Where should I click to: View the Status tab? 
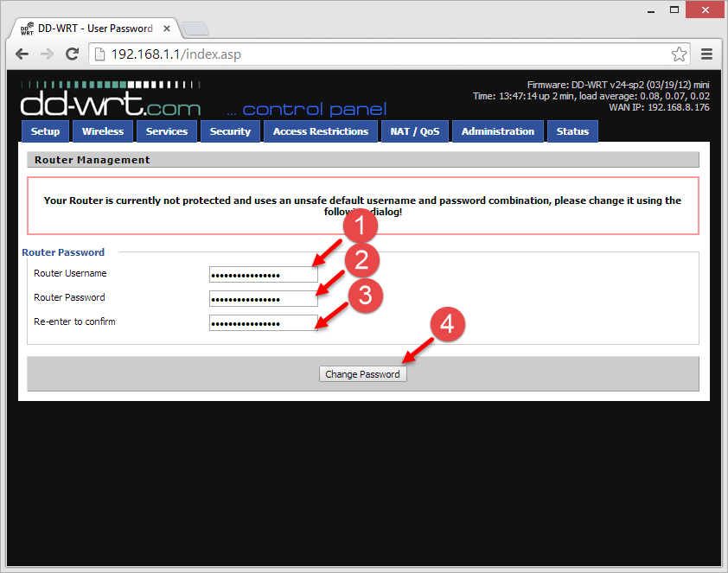pyautogui.click(x=572, y=131)
